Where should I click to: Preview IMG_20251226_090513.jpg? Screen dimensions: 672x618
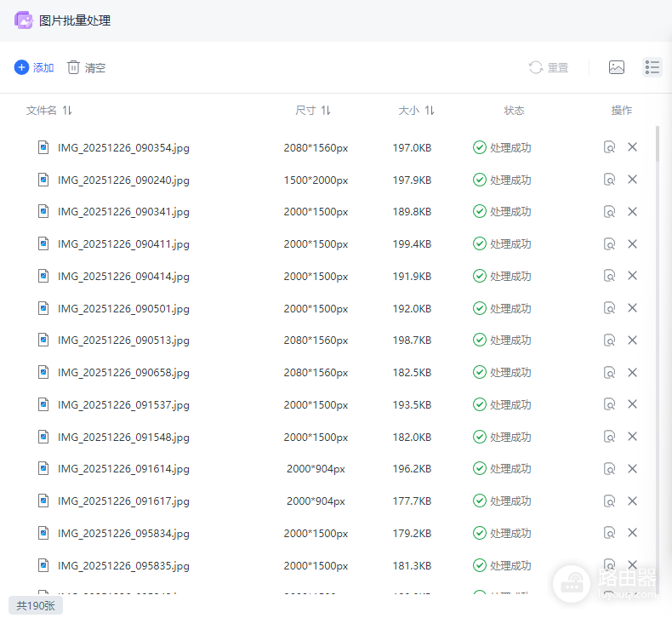(x=609, y=340)
